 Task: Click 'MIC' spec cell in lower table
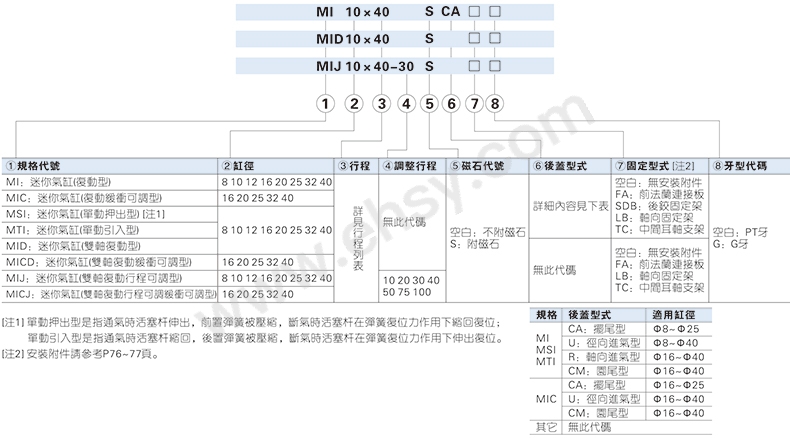[x=546, y=399]
